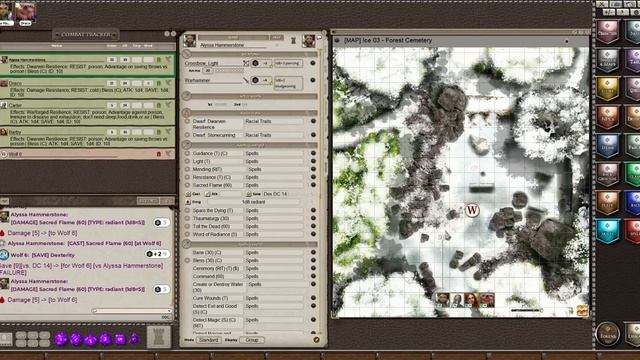The height and width of the screenshot is (360, 640).
Task: Click the +2 9 save roll result in chat
Action: tap(158, 254)
